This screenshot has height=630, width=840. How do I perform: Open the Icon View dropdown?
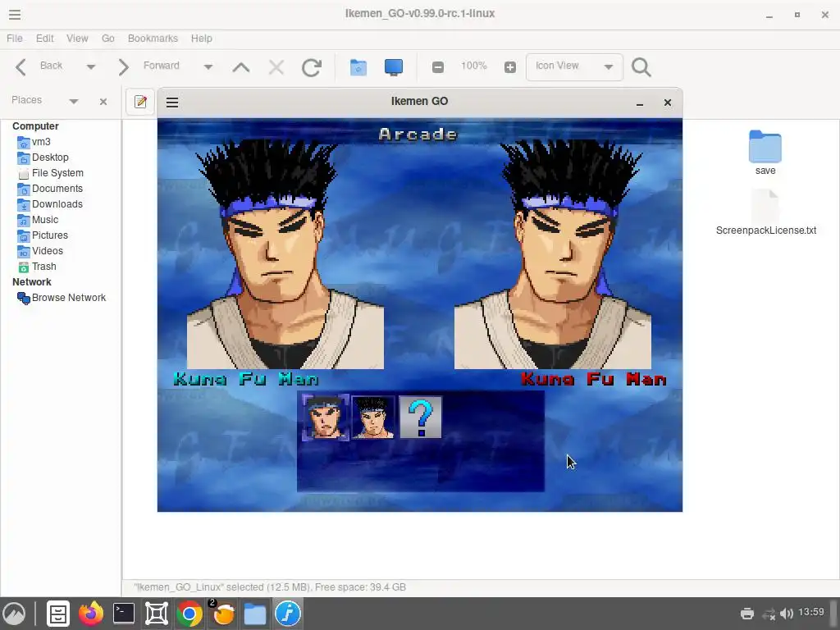[x=574, y=67]
